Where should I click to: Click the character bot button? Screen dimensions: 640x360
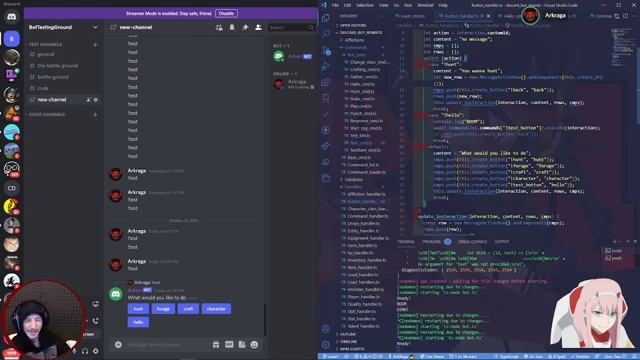216,309
